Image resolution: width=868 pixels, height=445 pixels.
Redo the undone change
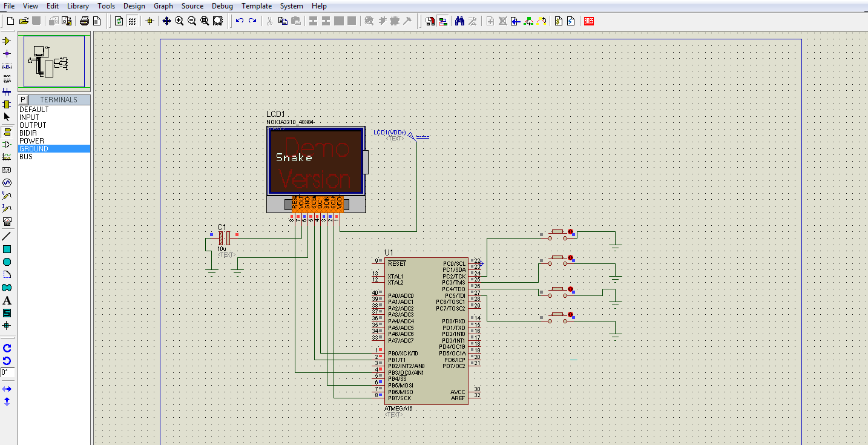[252, 21]
